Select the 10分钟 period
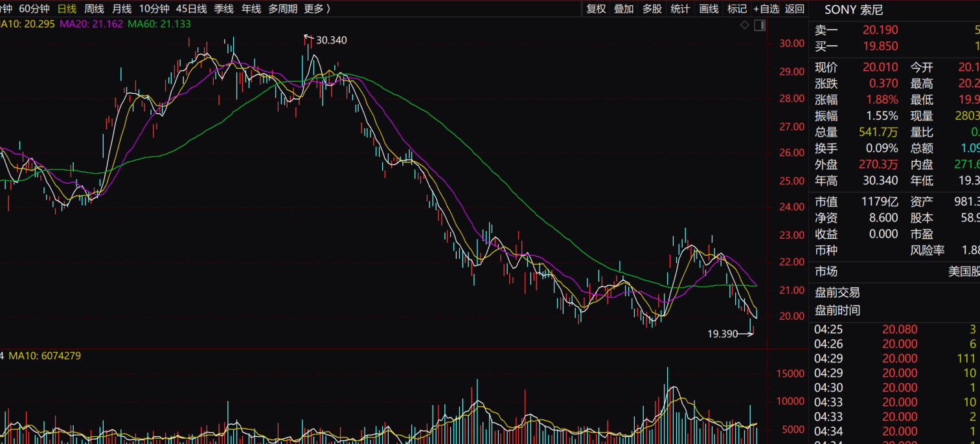Screen dimensions: 980x444 154,8
